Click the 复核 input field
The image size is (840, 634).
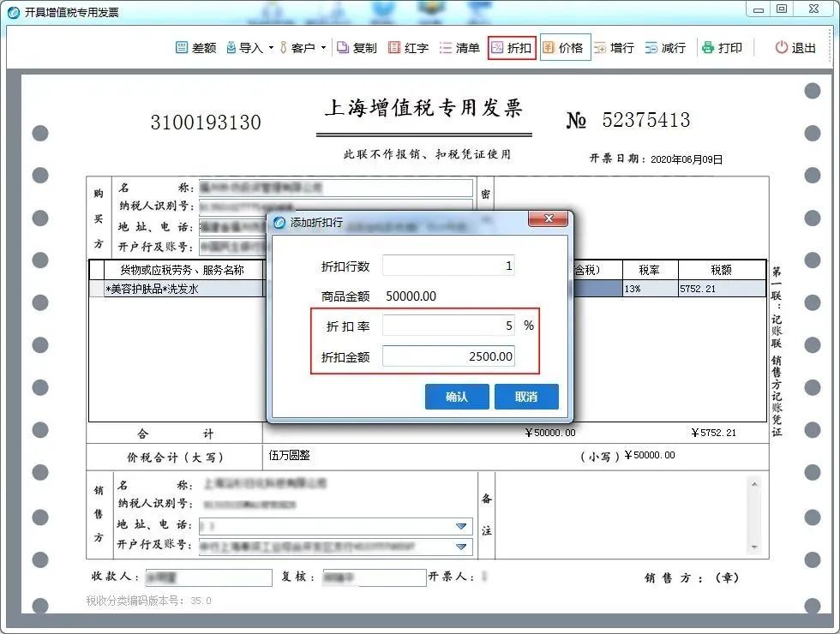374,577
